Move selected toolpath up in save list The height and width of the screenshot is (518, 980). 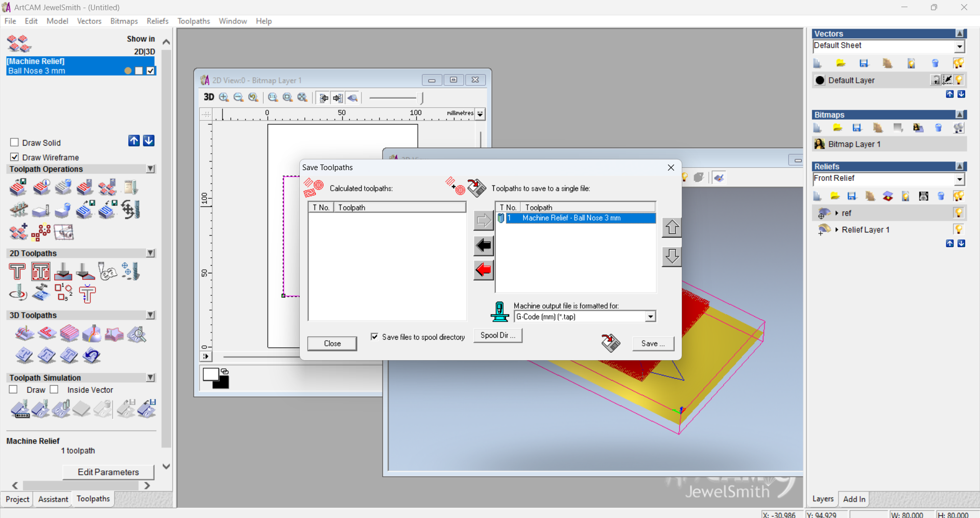click(x=672, y=227)
